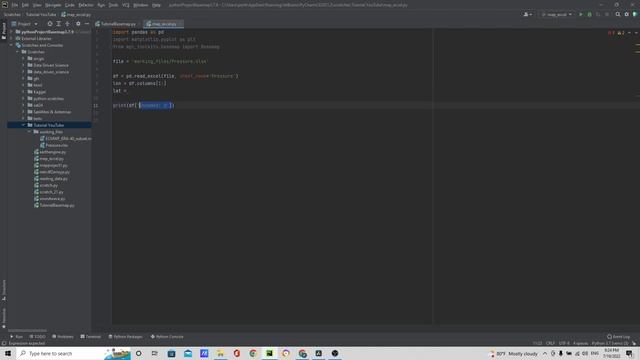Viewport: 640px width, 360px height.
Task: Expand the pythonProjectBasemap3.7.9 root node
Action: click(x=12, y=32)
